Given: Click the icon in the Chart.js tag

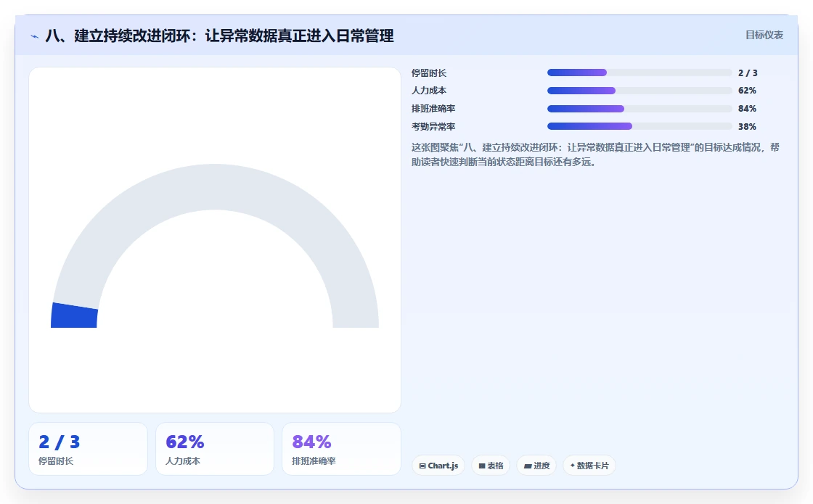Looking at the screenshot, I should (x=422, y=466).
